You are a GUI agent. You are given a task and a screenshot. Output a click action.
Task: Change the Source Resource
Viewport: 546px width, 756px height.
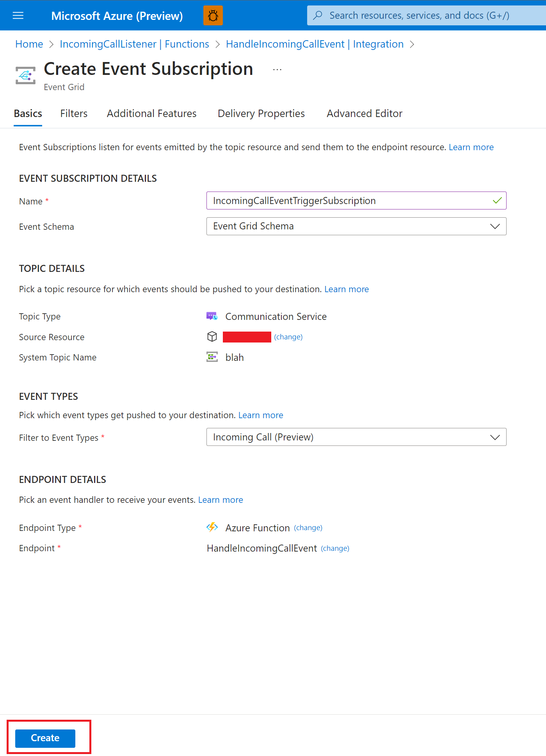(288, 337)
